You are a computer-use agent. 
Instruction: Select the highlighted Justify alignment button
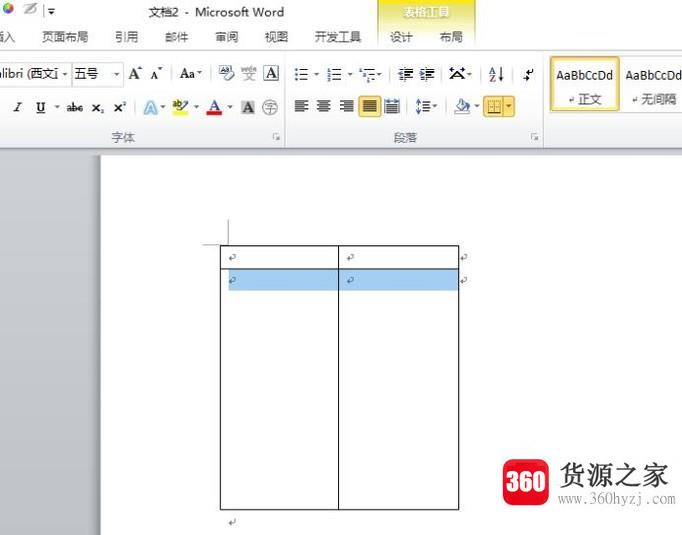(x=370, y=106)
